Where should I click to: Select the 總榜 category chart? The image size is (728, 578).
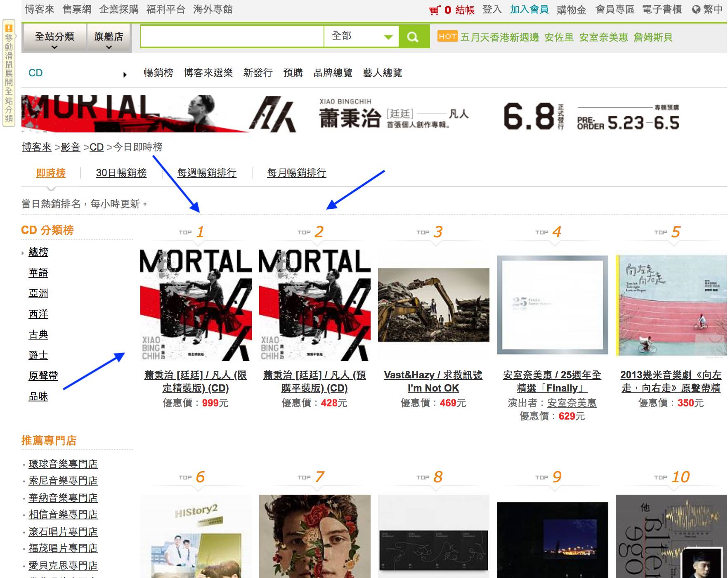tap(38, 252)
